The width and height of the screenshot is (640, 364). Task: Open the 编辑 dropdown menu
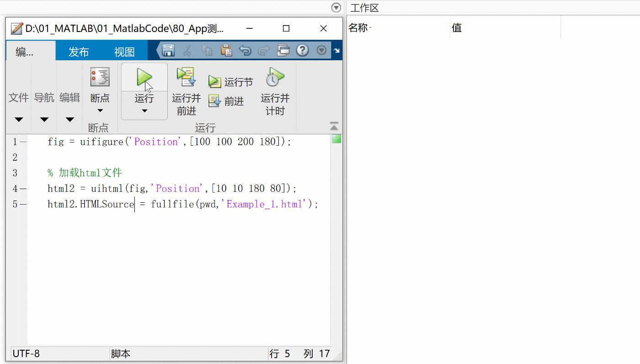click(69, 120)
